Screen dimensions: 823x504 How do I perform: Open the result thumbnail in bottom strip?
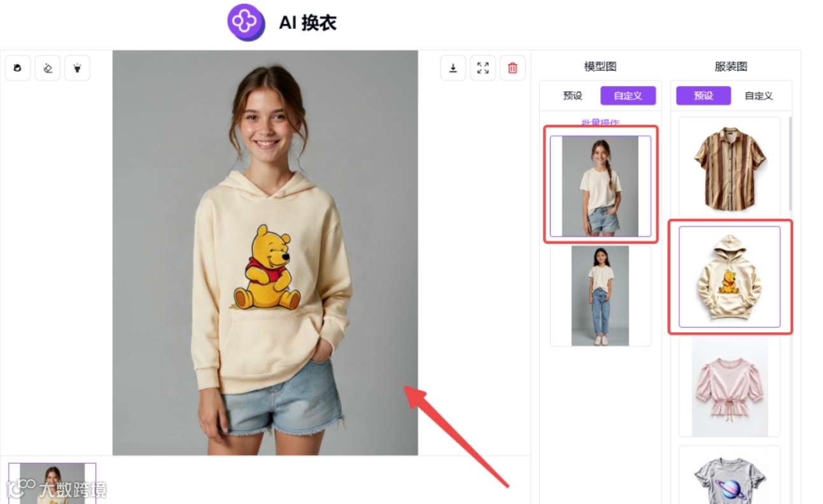tap(52, 483)
